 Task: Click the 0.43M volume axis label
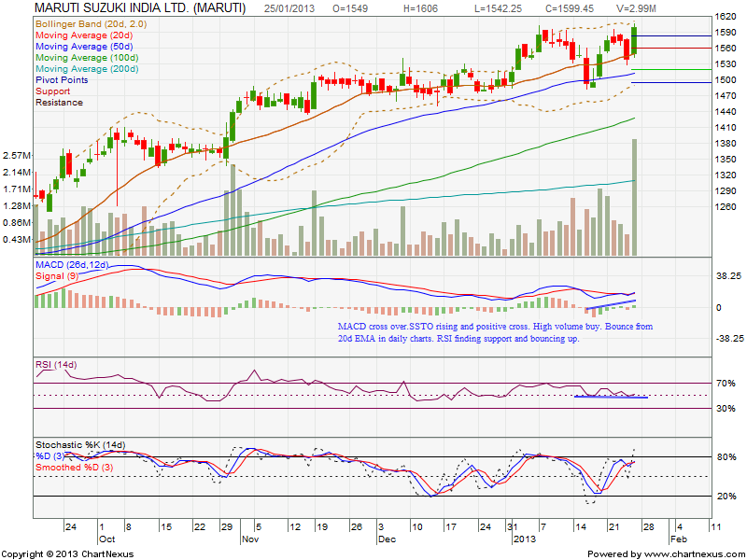coord(17,239)
